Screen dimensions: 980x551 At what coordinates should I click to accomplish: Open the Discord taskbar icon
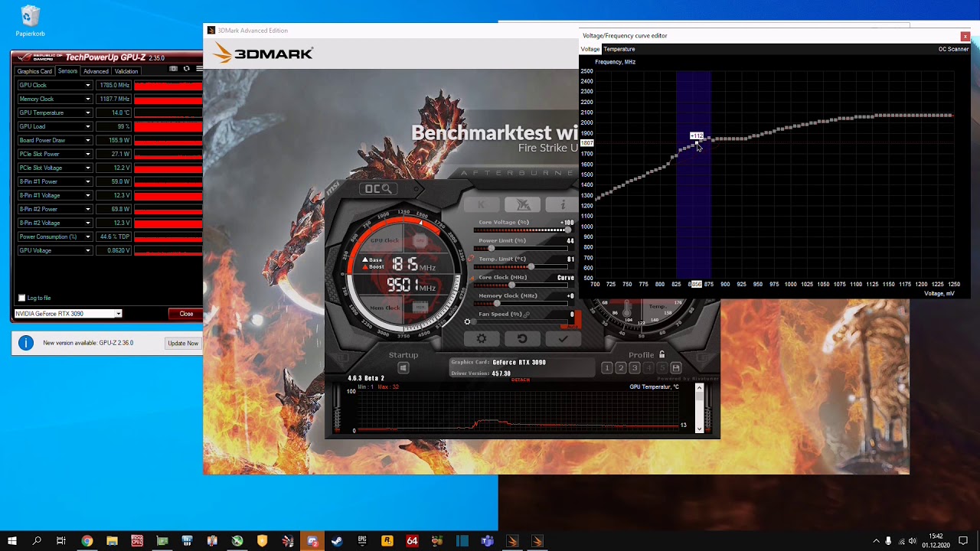pyautogui.click(x=312, y=541)
